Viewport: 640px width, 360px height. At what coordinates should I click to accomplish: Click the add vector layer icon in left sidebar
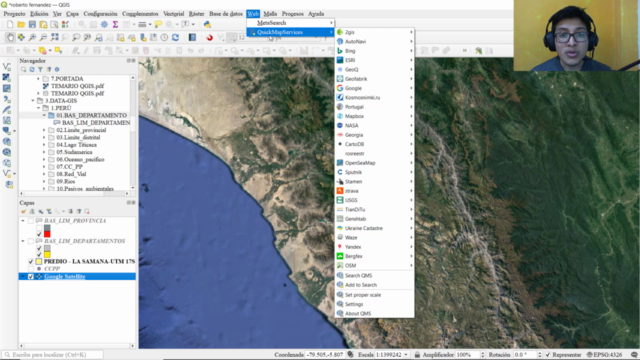7,67
